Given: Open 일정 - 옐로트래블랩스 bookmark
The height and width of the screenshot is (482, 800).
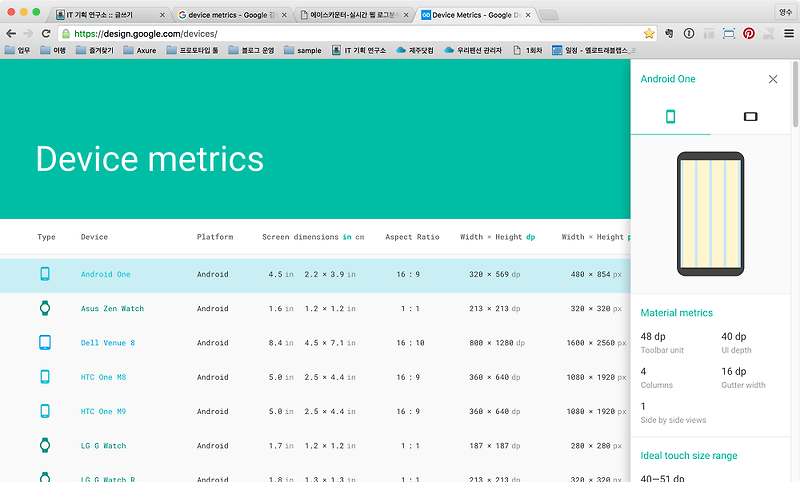Looking at the screenshot, I should point(594,50).
